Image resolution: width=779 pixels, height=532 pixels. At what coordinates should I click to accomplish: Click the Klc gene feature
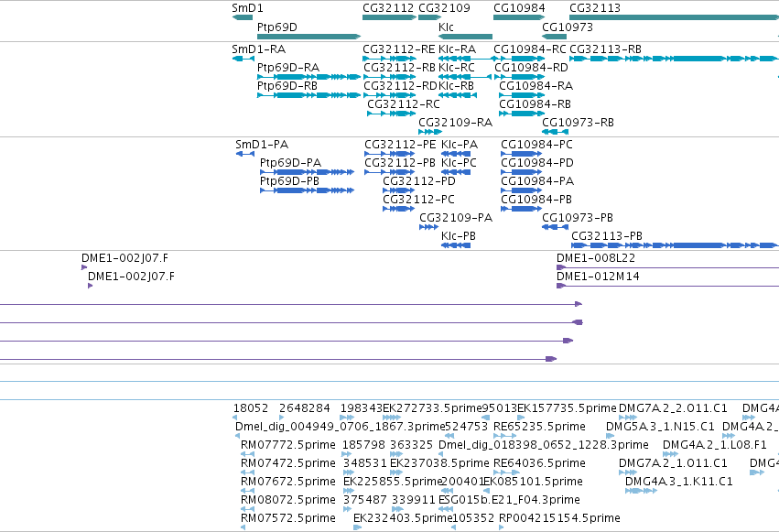click(466, 37)
